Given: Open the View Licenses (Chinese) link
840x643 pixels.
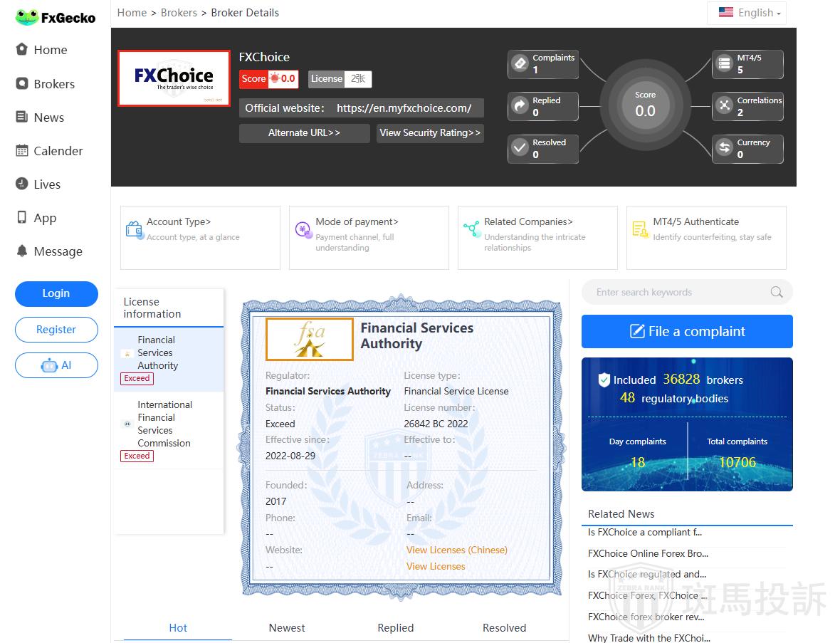Looking at the screenshot, I should click(x=456, y=550).
